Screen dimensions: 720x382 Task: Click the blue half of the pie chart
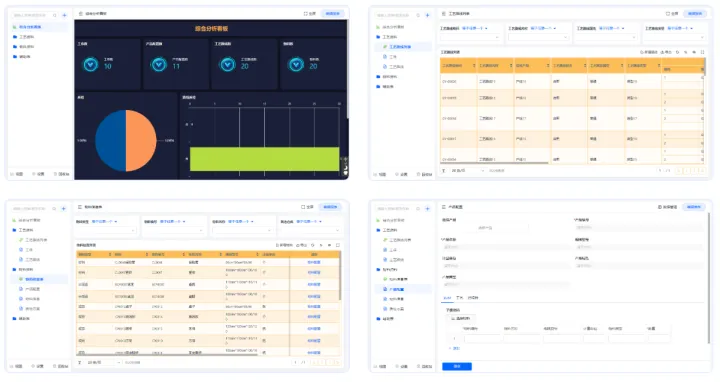click(110, 140)
